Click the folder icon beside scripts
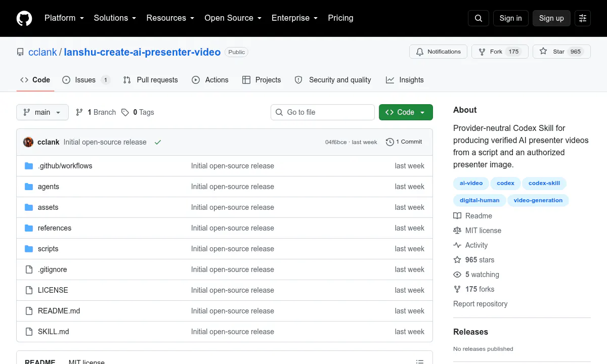Screen dimensions: 607x364 [x=29, y=249]
